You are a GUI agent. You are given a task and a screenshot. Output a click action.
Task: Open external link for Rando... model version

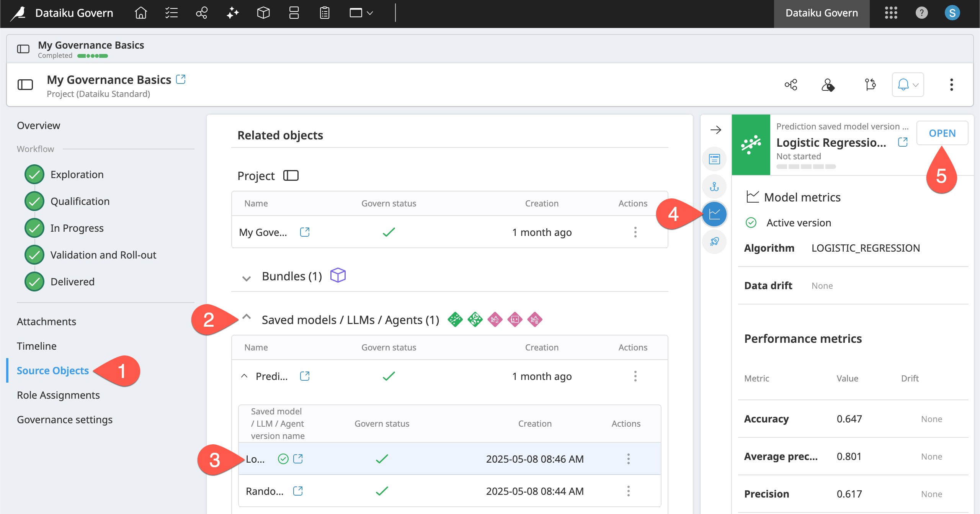pyautogui.click(x=298, y=491)
